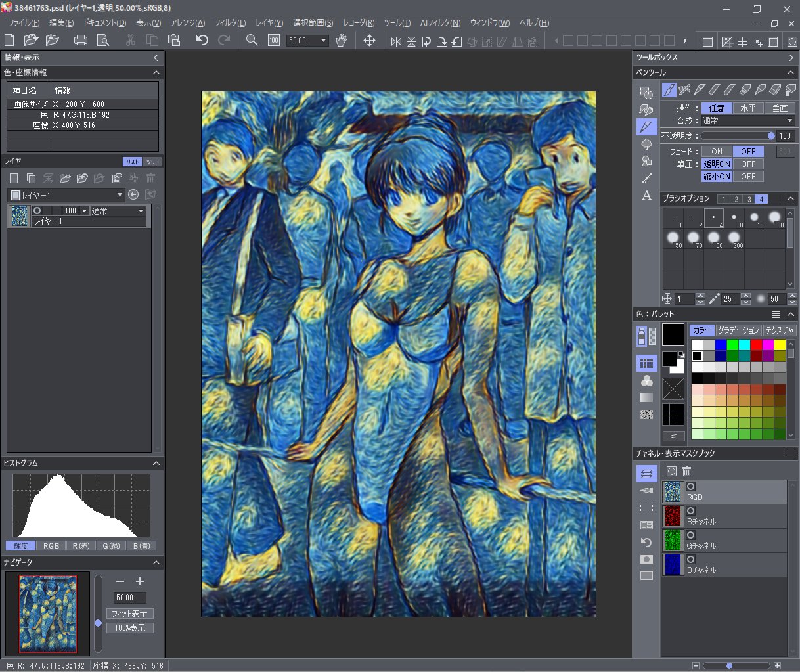Click the flip horizontal icon
Viewport: 800px width, 672px height.
(x=396, y=41)
